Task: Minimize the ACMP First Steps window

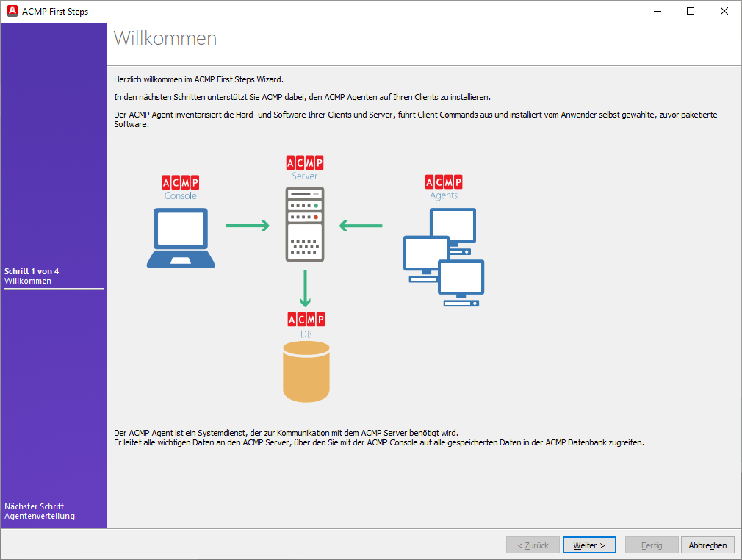Action: 657,11
